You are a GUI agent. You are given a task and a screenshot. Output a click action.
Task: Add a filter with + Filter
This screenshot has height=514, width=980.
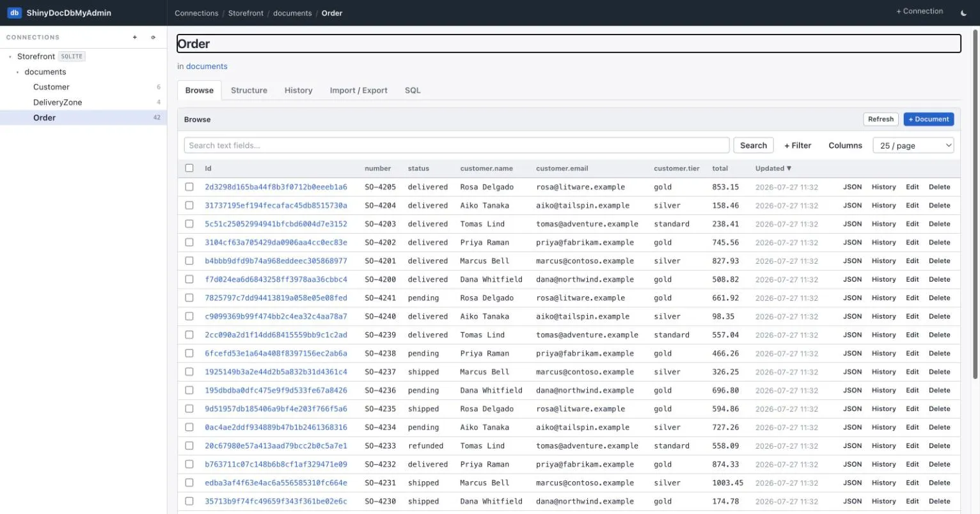click(798, 145)
